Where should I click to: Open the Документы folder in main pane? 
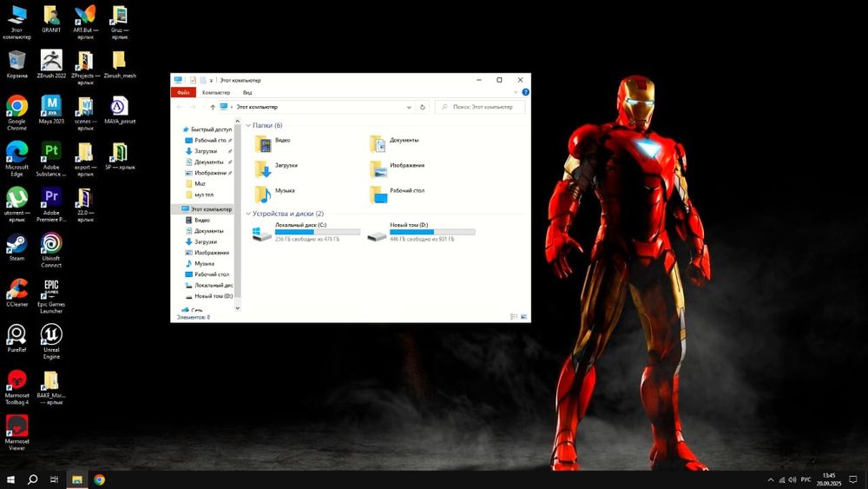(x=394, y=143)
